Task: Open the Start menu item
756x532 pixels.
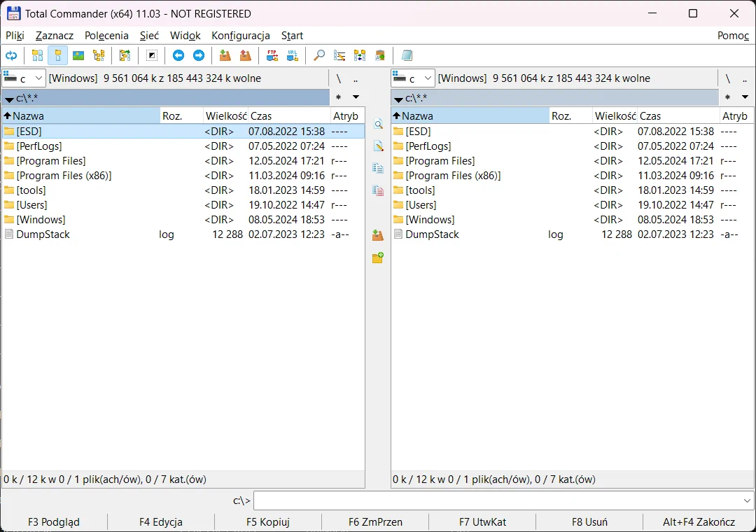Action: [292, 36]
